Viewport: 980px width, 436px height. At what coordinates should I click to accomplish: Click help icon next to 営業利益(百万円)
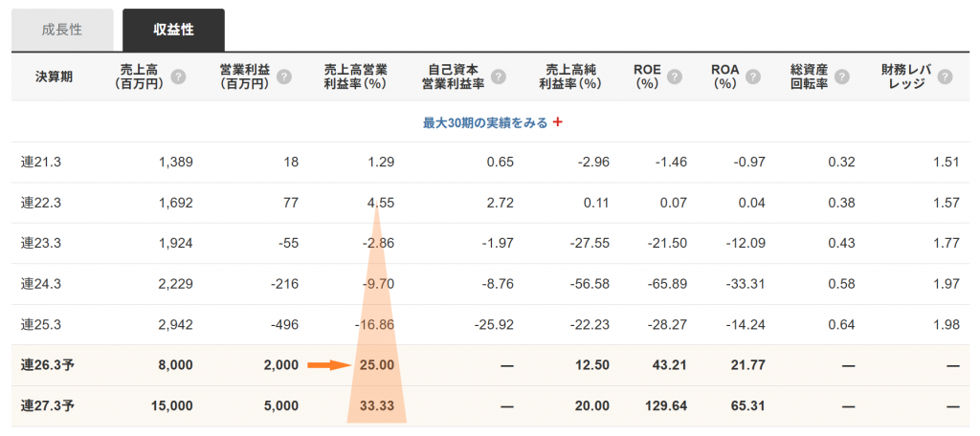pyautogui.click(x=284, y=76)
